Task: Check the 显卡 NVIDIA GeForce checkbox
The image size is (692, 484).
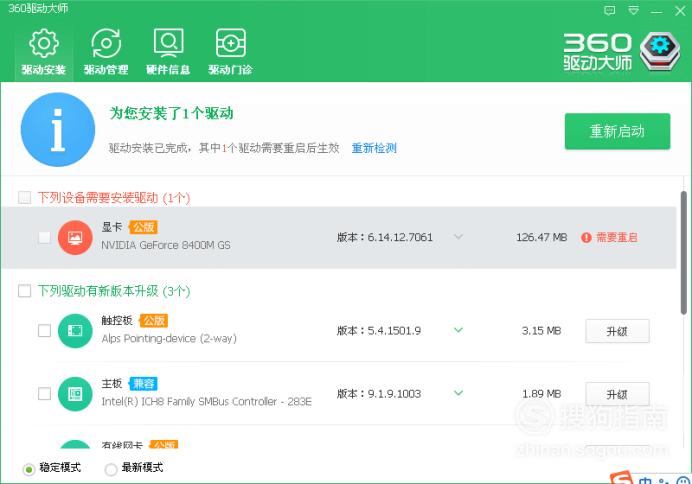Action: [x=45, y=237]
